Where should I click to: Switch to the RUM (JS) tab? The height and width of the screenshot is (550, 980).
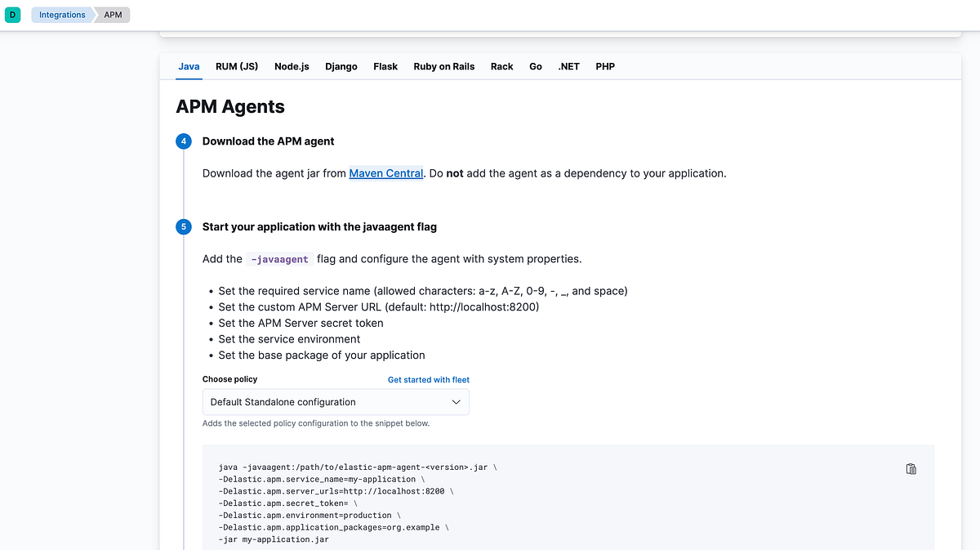click(x=237, y=66)
